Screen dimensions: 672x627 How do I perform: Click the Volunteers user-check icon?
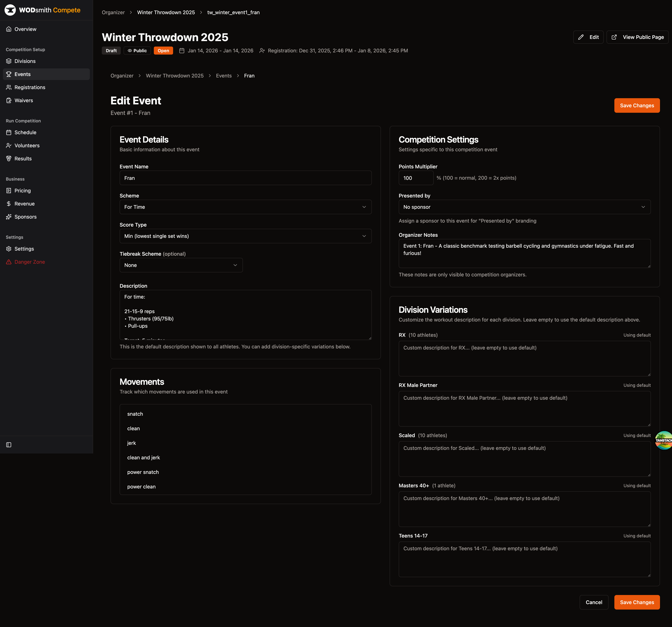[9, 146]
